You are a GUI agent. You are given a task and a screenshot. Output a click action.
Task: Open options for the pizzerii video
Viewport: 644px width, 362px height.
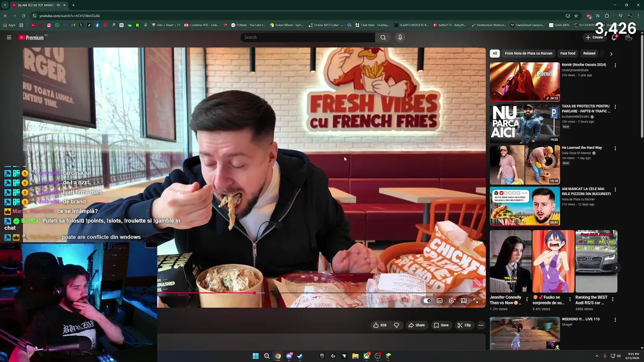point(615,190)
